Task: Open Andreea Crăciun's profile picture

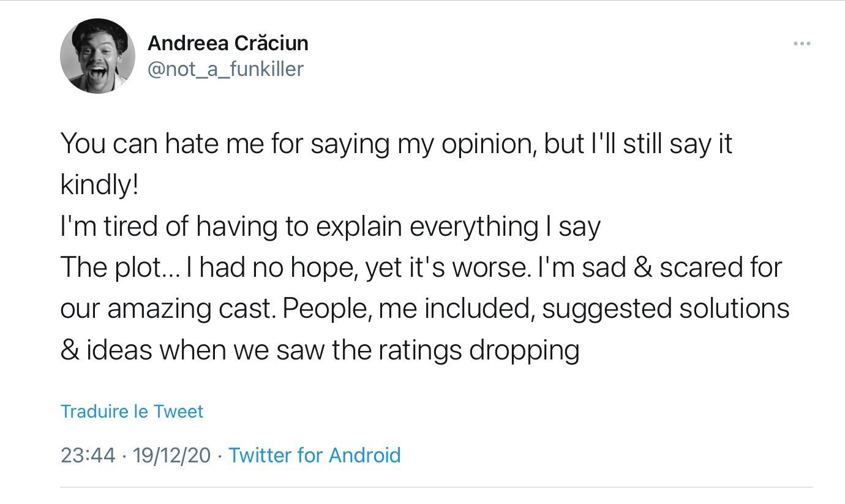Action: [97, 56]
